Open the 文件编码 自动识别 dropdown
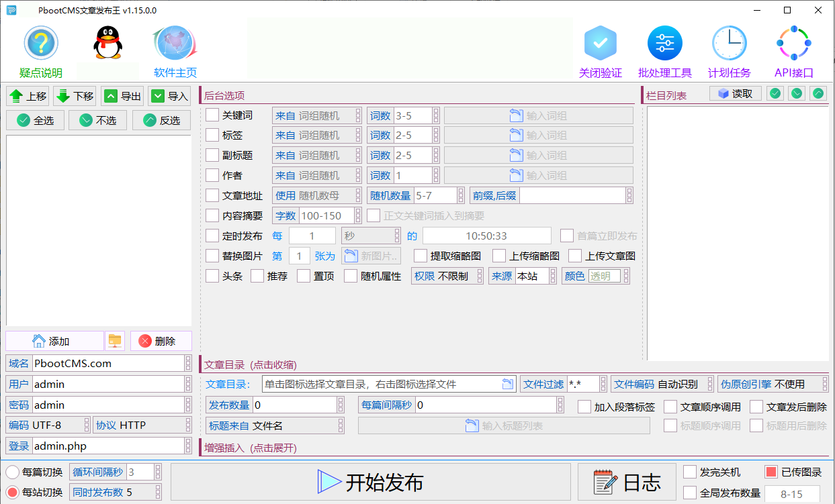 click(662, 384)
